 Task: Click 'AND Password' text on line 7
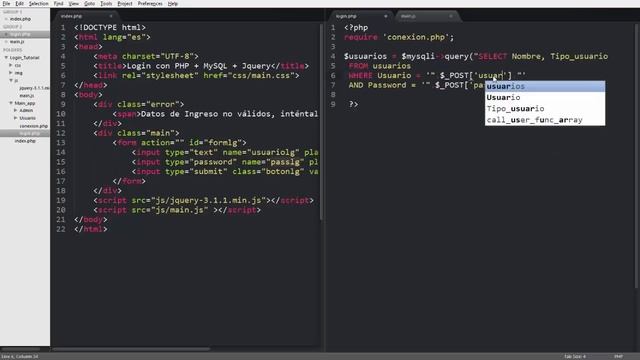pos(378,85)
